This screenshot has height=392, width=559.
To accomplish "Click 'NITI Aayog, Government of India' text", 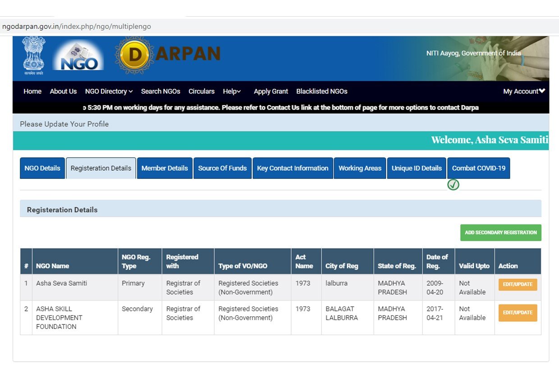I will tap(473, 53).
